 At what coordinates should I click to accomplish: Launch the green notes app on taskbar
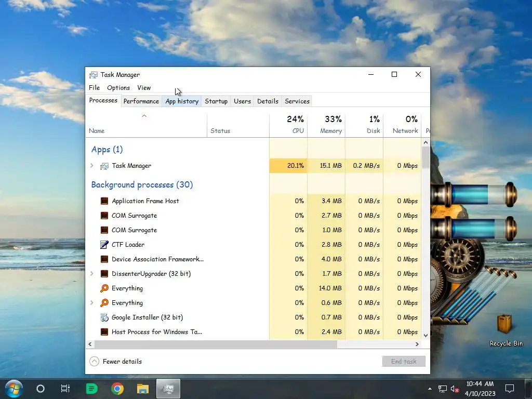point(91,389)
